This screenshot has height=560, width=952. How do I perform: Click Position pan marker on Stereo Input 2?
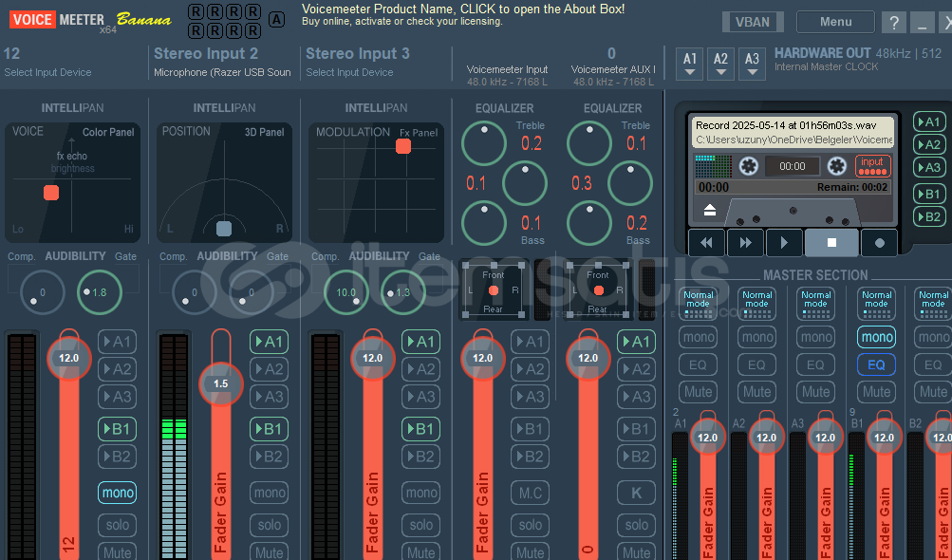[x=224, y=229]
